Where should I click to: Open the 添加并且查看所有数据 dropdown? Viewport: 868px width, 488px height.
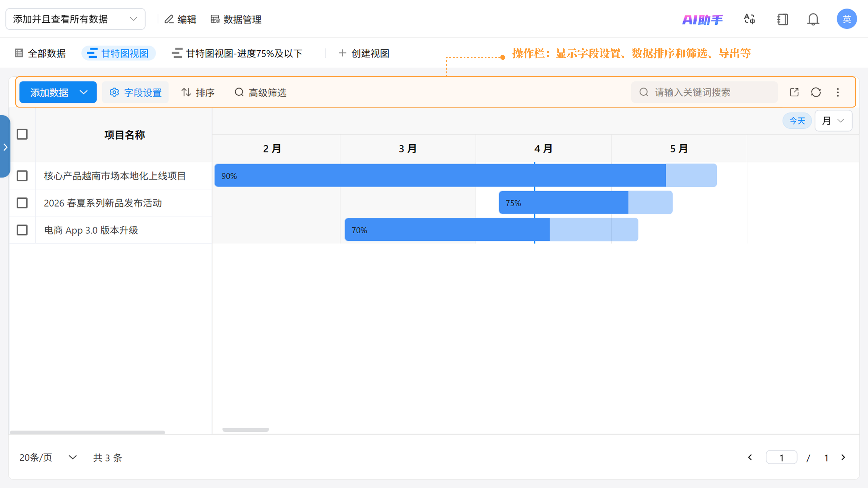pyautogui.click(x=75, y=19)
